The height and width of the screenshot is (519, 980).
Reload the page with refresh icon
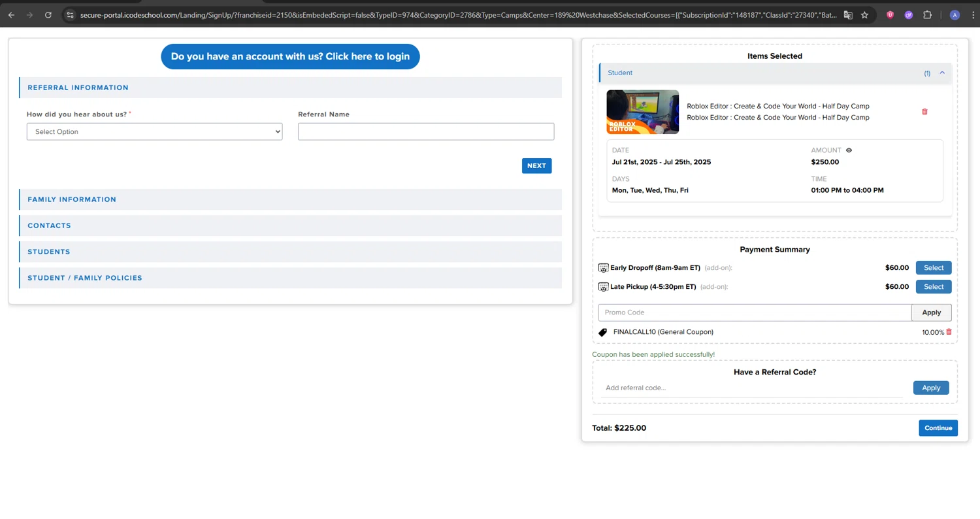point(48,14)
